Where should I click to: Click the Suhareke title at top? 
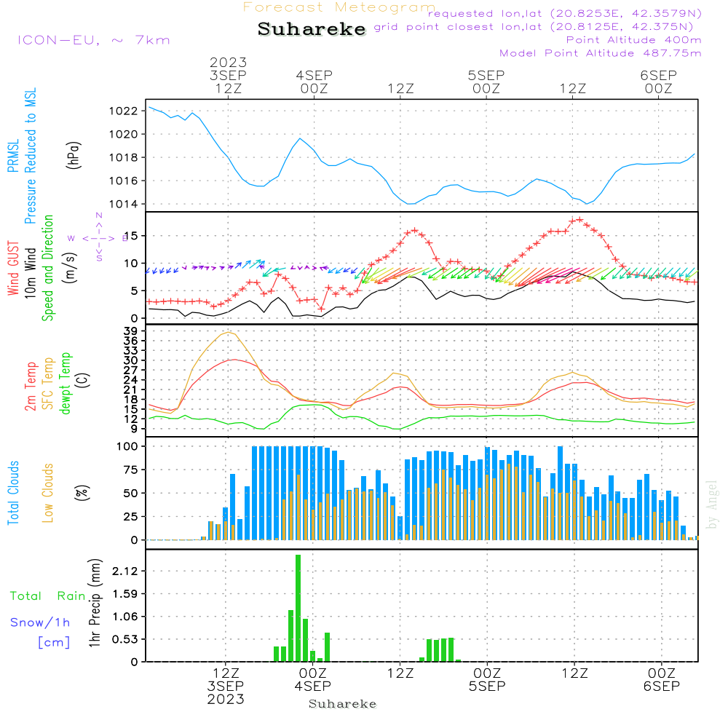[312, 30]
